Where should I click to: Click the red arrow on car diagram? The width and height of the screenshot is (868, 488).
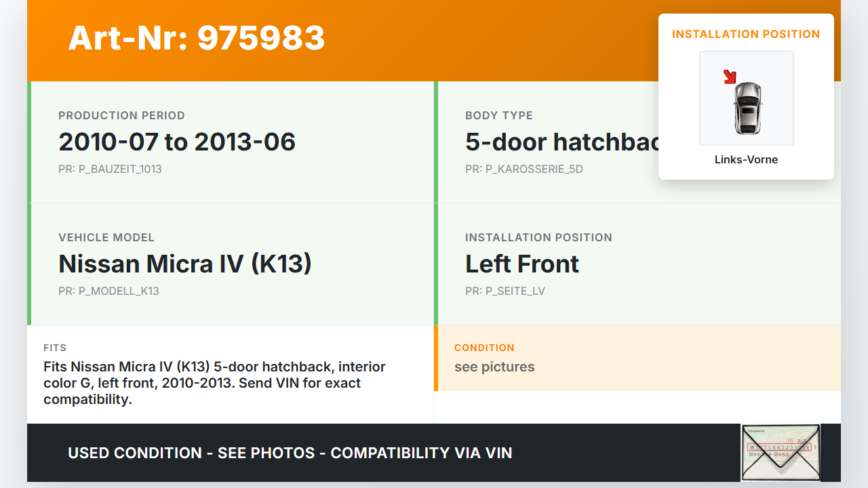point(730,77)
